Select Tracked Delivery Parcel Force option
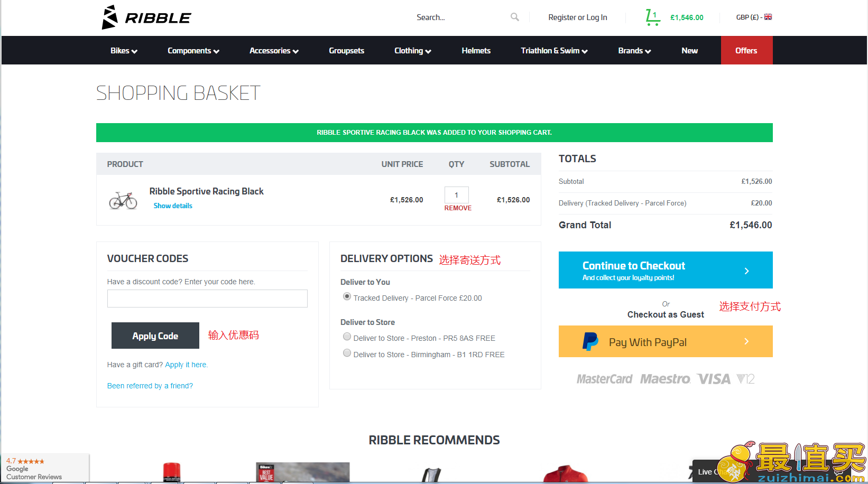 click(347, 296)
